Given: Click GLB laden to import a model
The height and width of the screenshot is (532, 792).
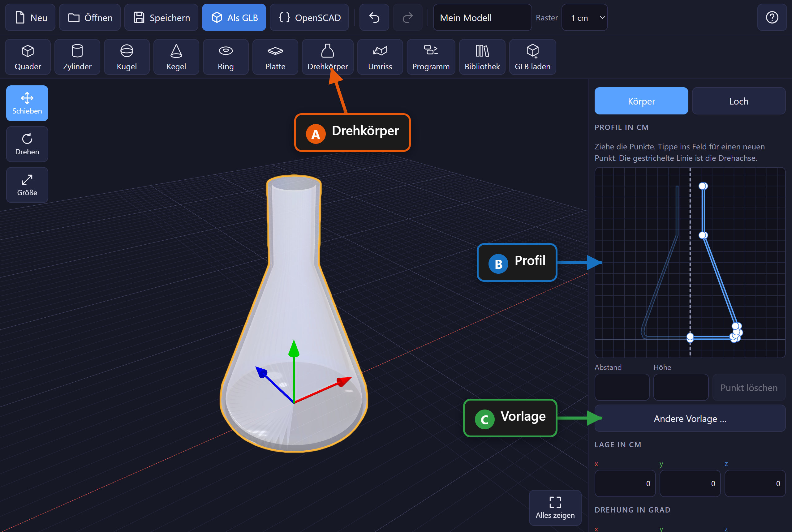Looking at the screenshot, I should click(532, 57).
